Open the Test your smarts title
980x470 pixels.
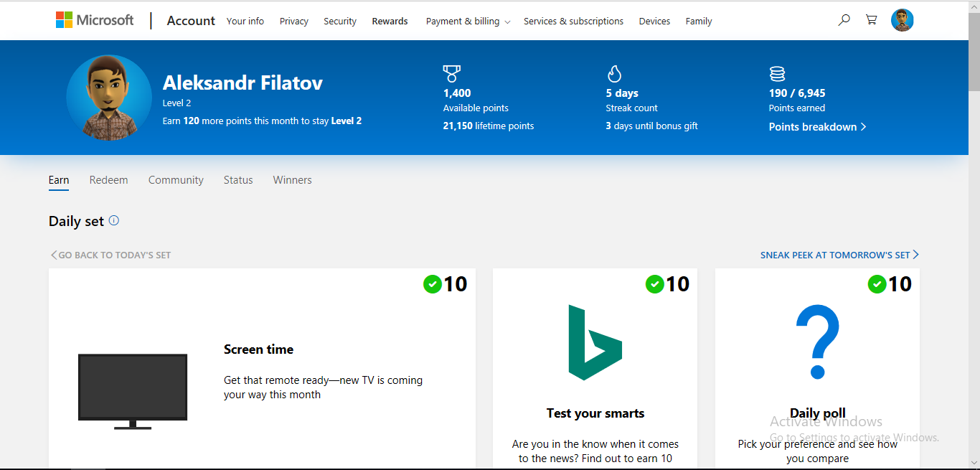coord(595,413)
